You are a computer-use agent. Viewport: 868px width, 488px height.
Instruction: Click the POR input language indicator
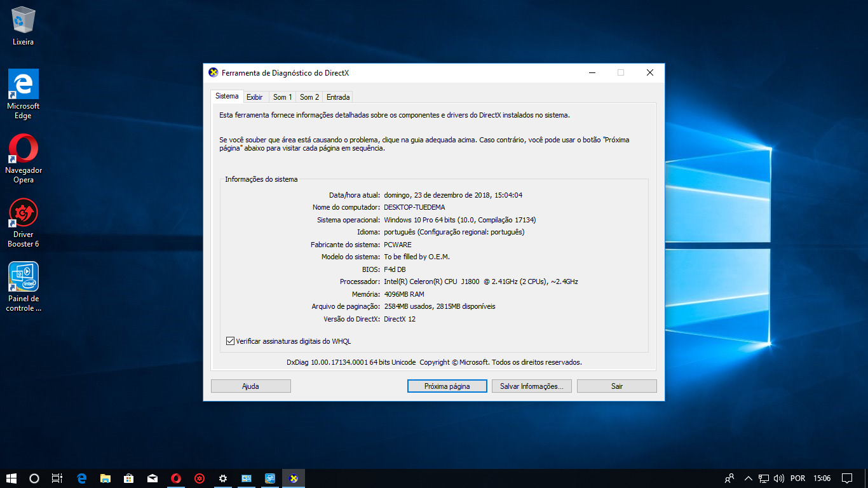798,478
